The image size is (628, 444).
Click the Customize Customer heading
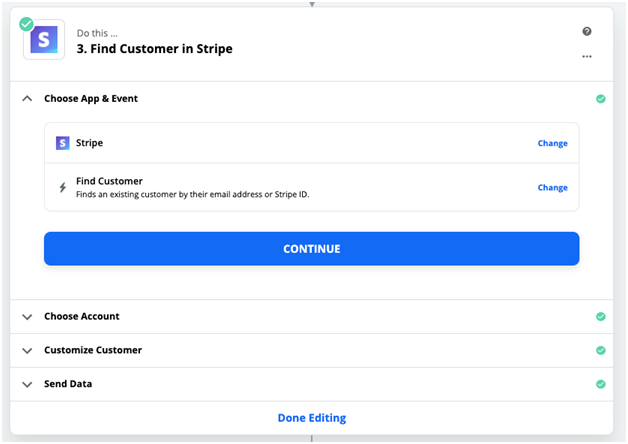pos(93,350)
